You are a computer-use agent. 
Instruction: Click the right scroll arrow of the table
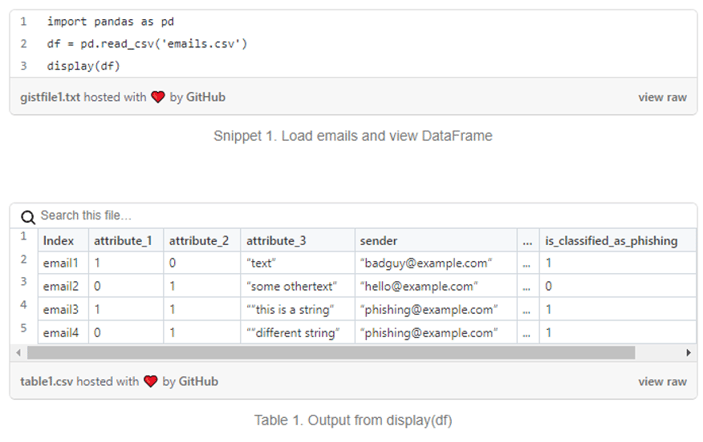point(688,353)
